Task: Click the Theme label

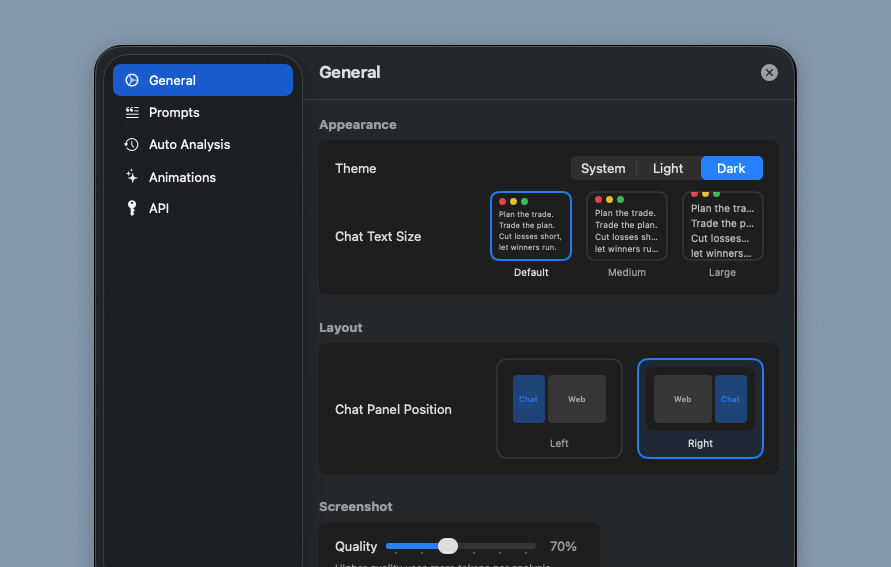Action: click(356, 169)
